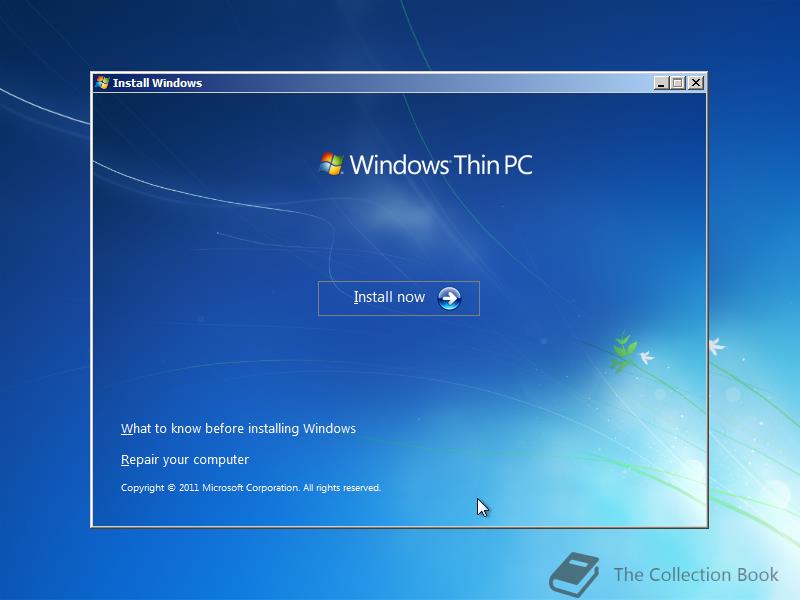800x600 pixels.
Task: Click the Install Windows title bar text
Action: click(157, 83)
